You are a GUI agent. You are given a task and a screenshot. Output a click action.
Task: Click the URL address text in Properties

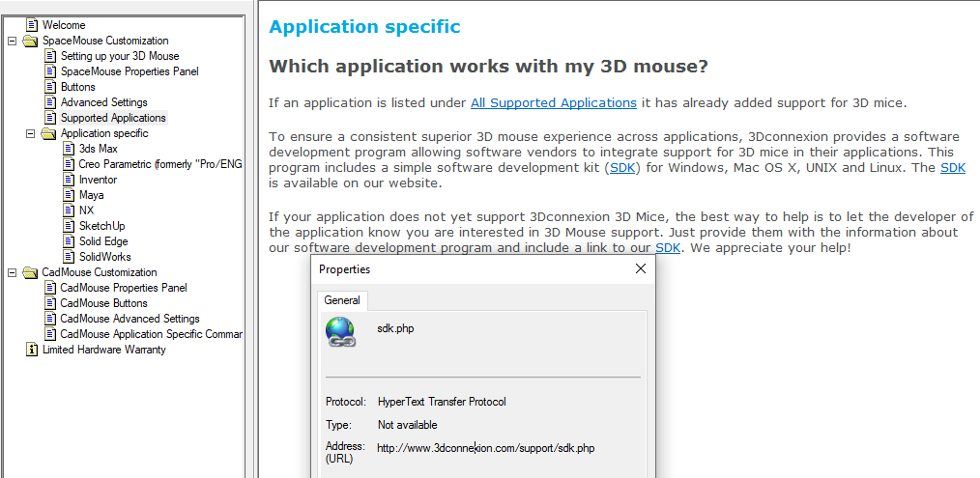click(485, 448)
